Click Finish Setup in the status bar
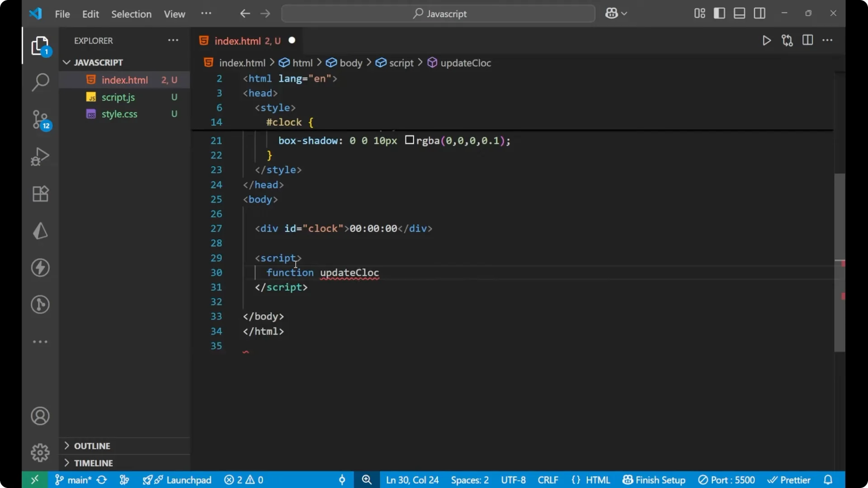The width and height of the screenshot is (868, 488). pos(653,480)
